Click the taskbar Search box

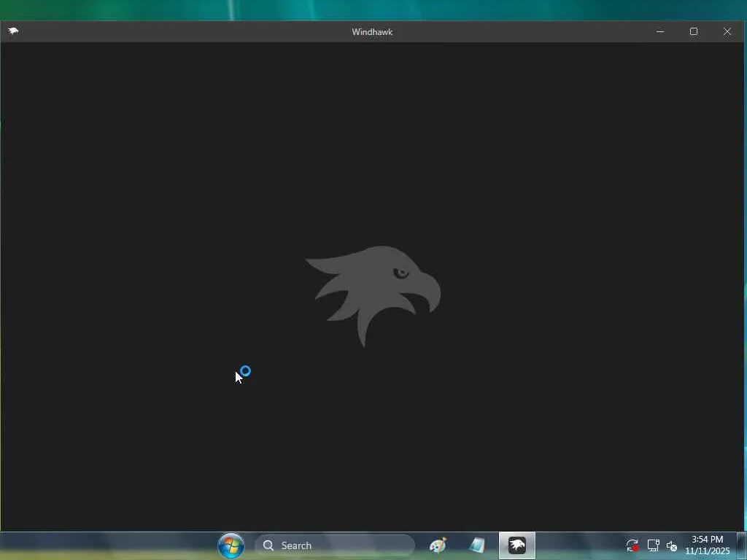pos(334,545)
